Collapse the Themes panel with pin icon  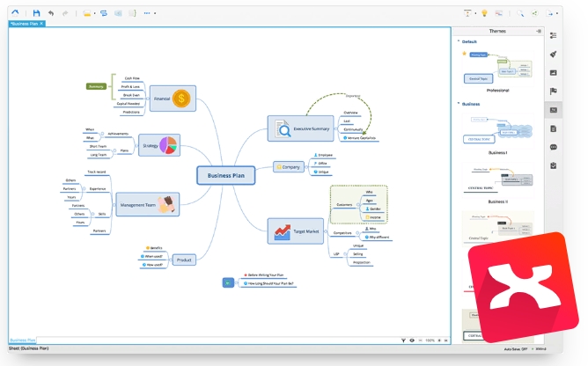[x=539, y=31]
